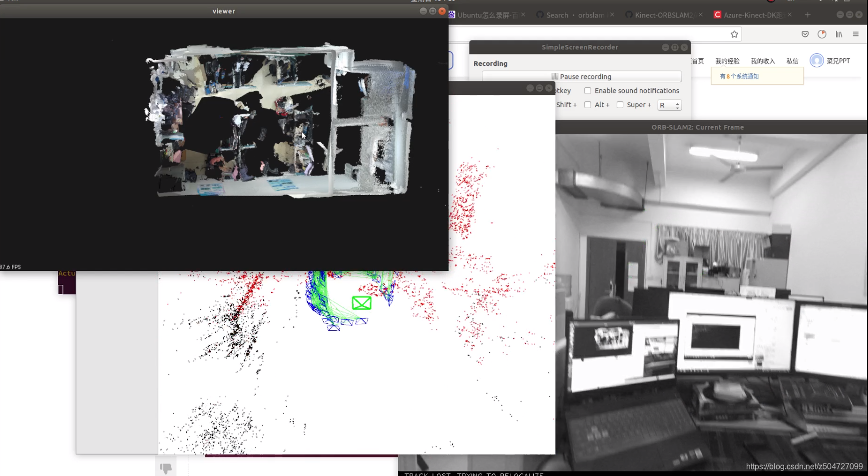Screen dimensions: 868x476
Task: Click the orange pie-clock extension icon
Action: 822,34
